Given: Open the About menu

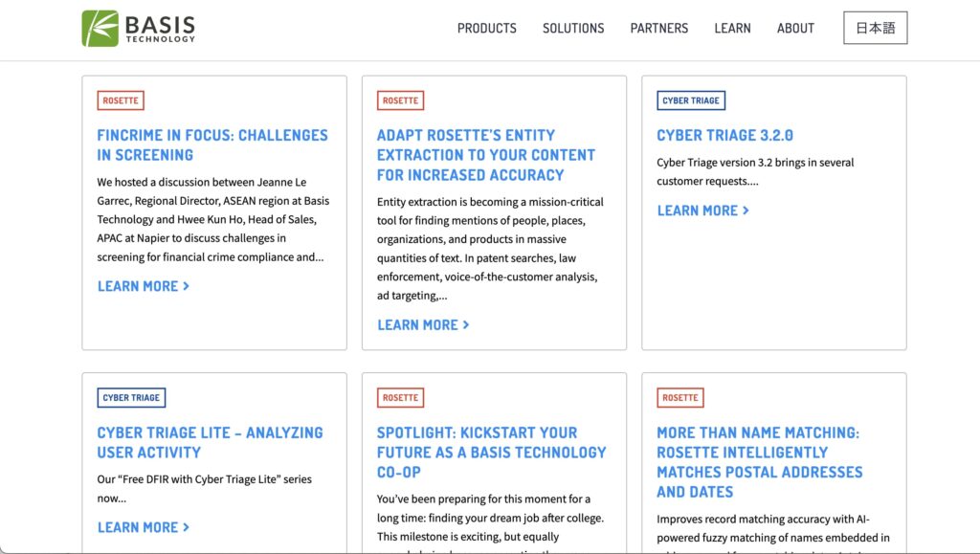Looking at the screenshot, I should click(x=795, y=29).
